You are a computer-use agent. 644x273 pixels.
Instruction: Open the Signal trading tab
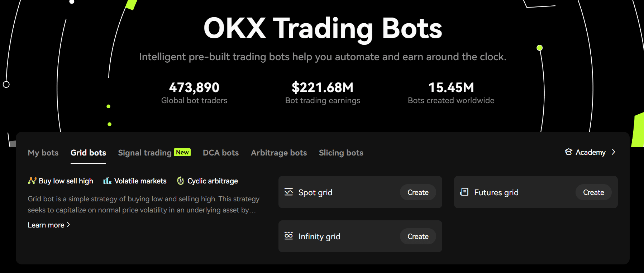point(145,153)
